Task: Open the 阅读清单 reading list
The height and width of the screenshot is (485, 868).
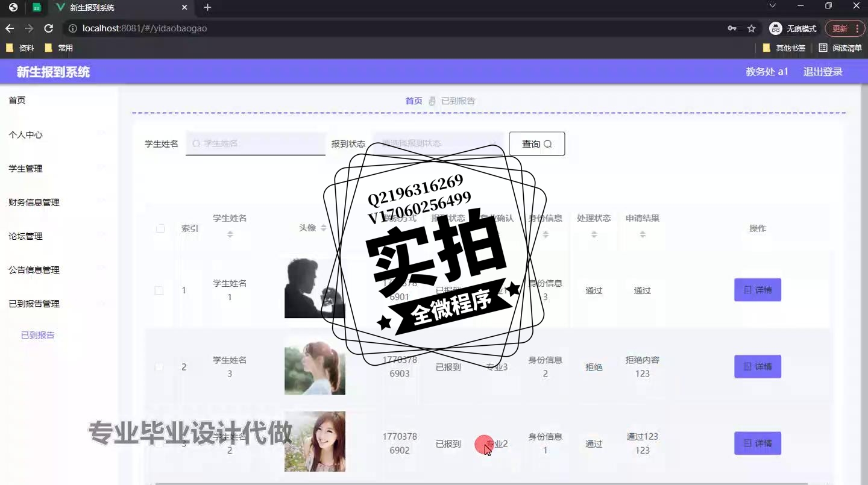Action: (x=840, y=48)
